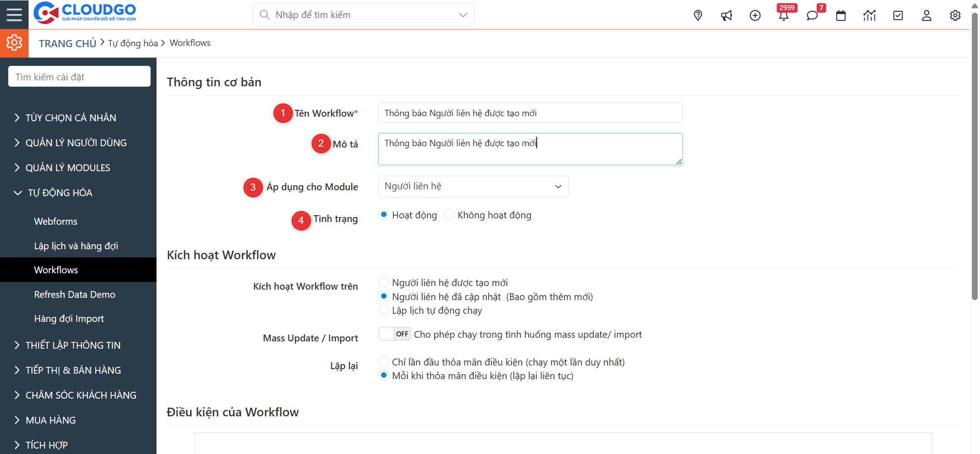
Task: Click the announcements megaphone icon
Action: tap(726, 15)
